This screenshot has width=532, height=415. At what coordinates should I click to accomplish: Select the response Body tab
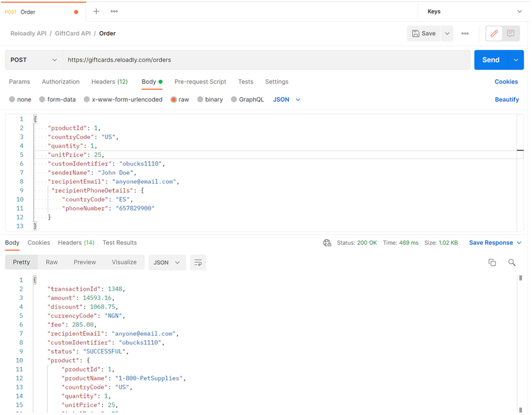12,243
